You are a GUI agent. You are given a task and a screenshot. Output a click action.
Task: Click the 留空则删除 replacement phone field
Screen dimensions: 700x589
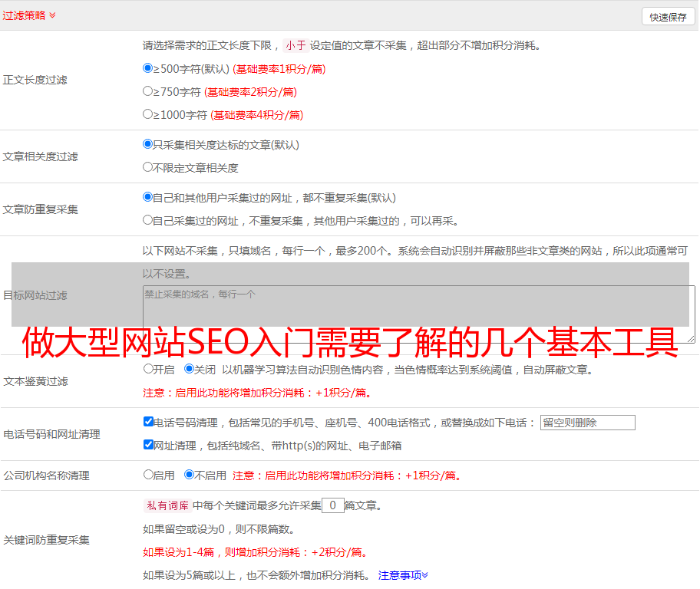tap(587, 423)
